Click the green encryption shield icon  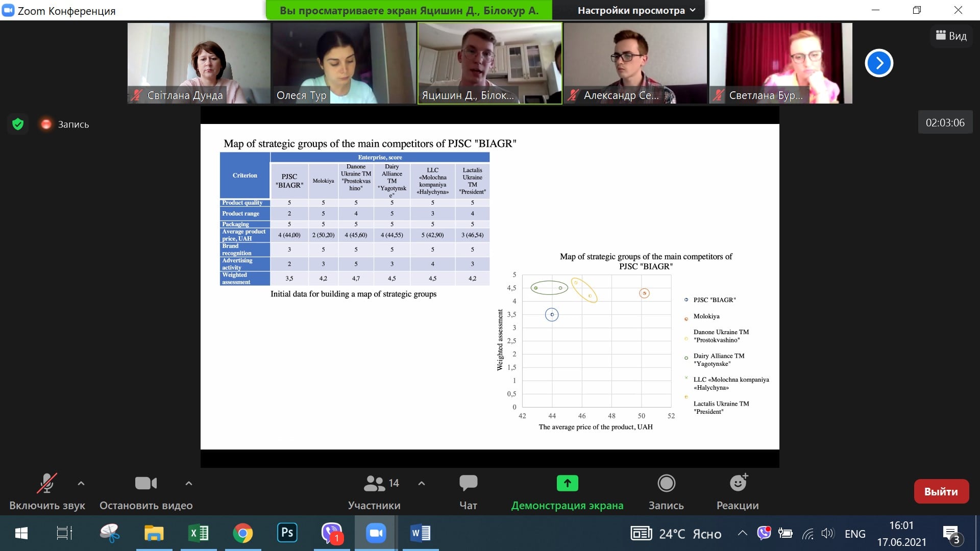[x=18, y=124]
